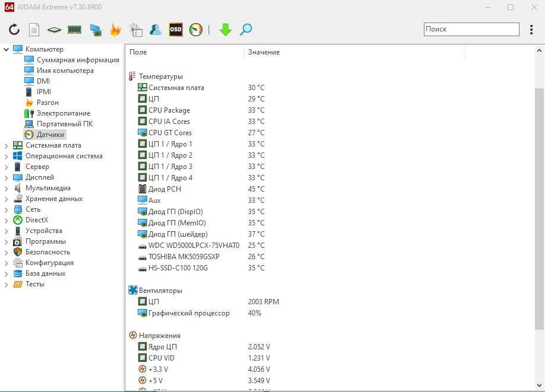The image size is (545, 392).
Task: Select the CPU GT Cores row
Action: (x=201, y=133)
